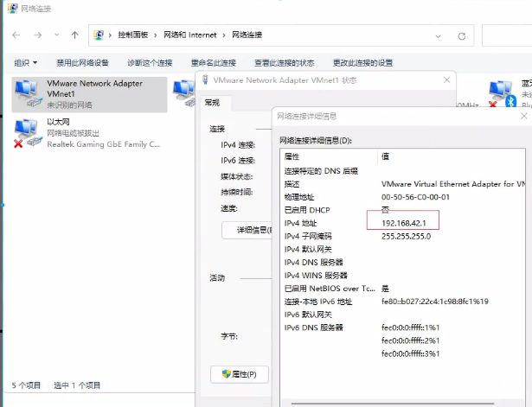
Task: Select the 已启用 NetBIOS over Tc... row
Action: (x=403, y=289)
